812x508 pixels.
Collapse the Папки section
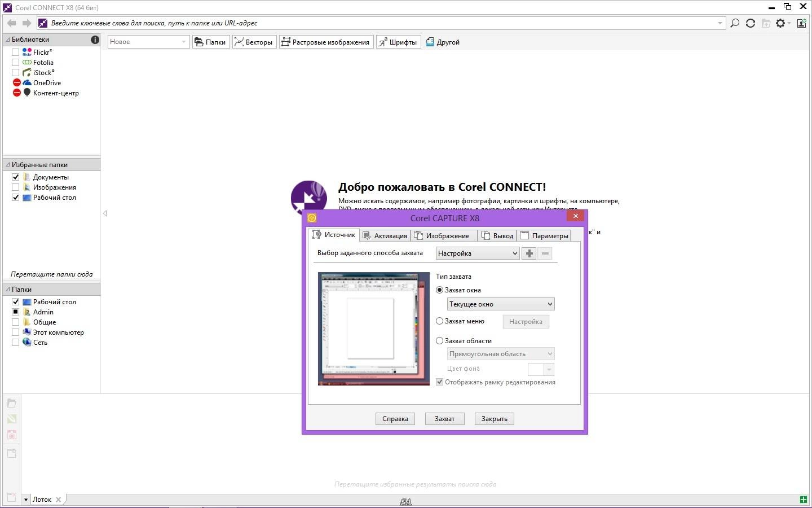coord(8,290)
